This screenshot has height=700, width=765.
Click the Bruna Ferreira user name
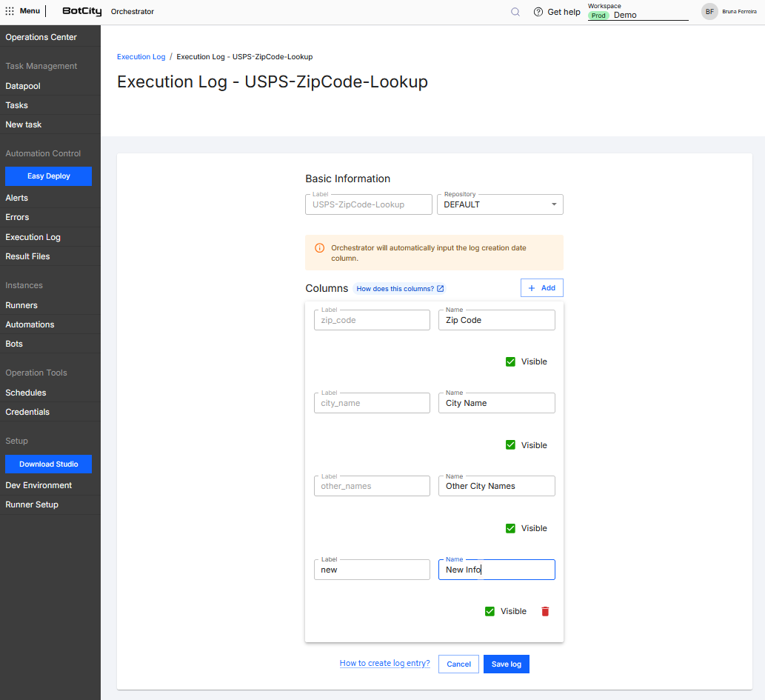tap(739, 11)
